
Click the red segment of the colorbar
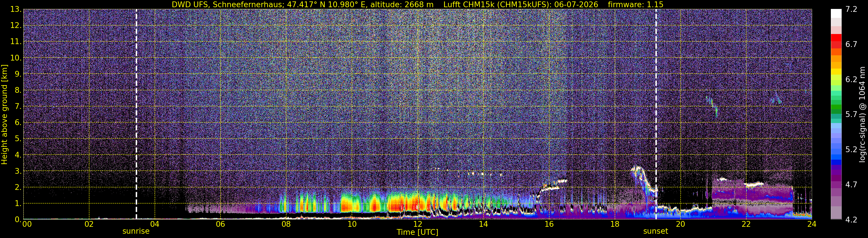point(836,38)
